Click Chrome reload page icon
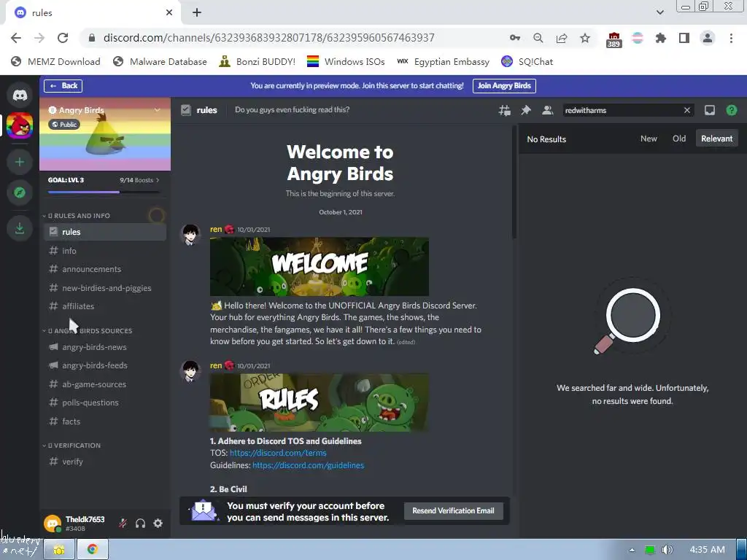747x560 pixels. tap(63, 38)
